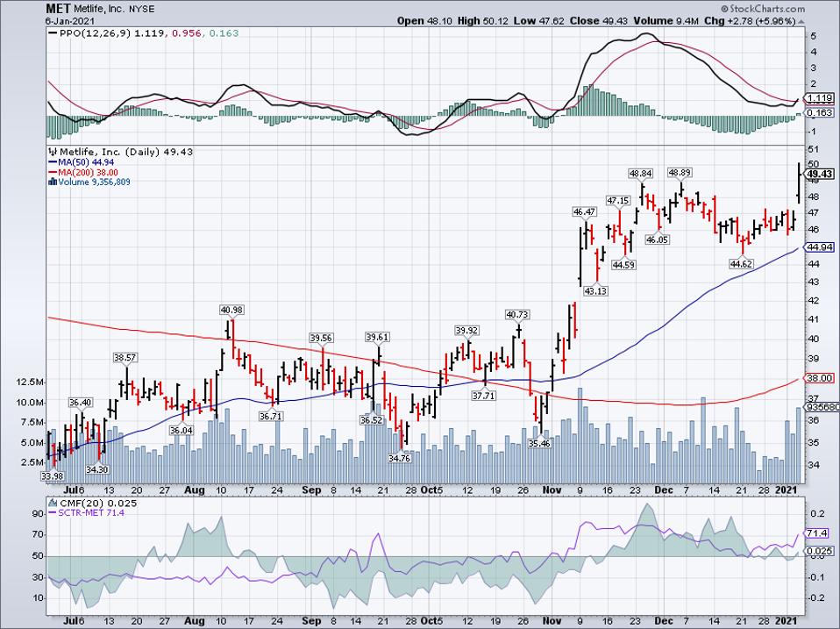The image size is (840, 629).
Task: Click the 7.5M volume axis label
Action: pyautogui.click(x=32, y=422)
